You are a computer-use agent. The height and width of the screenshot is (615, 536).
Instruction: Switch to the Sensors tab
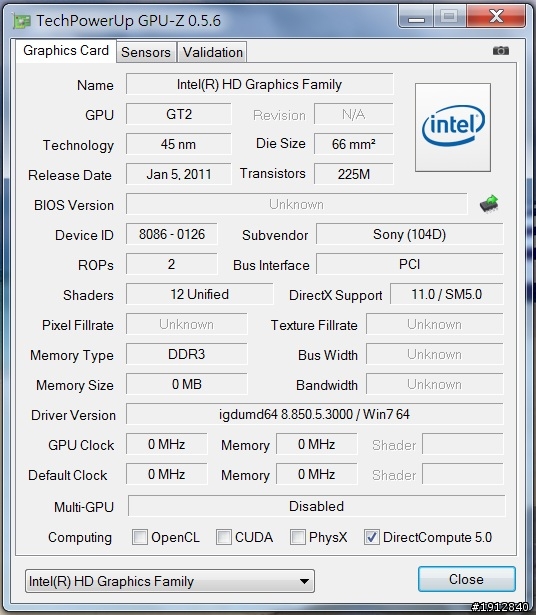coord(146,52)
